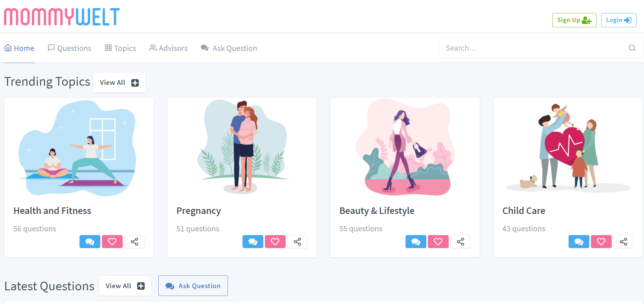The height and width of the screenshot is (304, 644).
Task: Go to the Topics nav tab
Action: click(120, 48)
